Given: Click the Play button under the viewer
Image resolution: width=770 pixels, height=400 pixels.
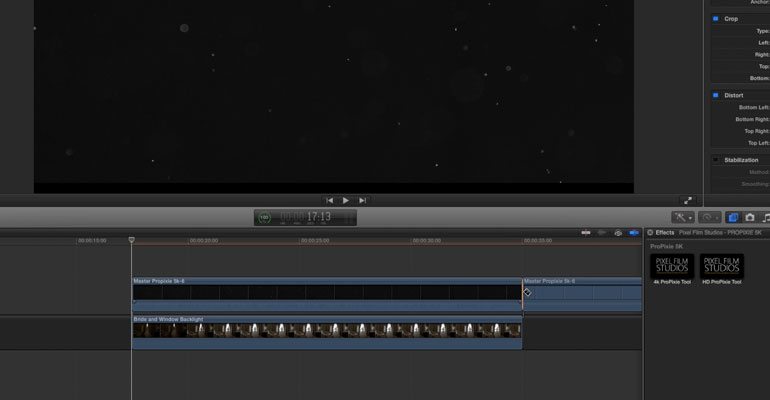Looking at the screenshot, I should point(346,200).
